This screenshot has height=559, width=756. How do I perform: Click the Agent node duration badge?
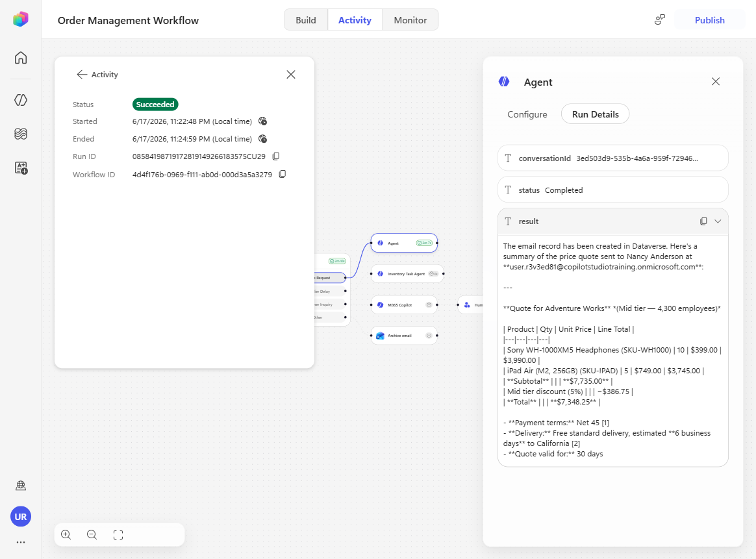click(x=424, y=243)
